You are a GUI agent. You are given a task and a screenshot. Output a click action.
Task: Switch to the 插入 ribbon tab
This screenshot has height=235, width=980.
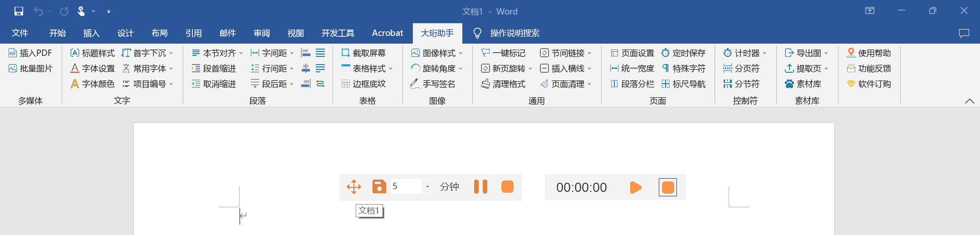pos(91,33)
